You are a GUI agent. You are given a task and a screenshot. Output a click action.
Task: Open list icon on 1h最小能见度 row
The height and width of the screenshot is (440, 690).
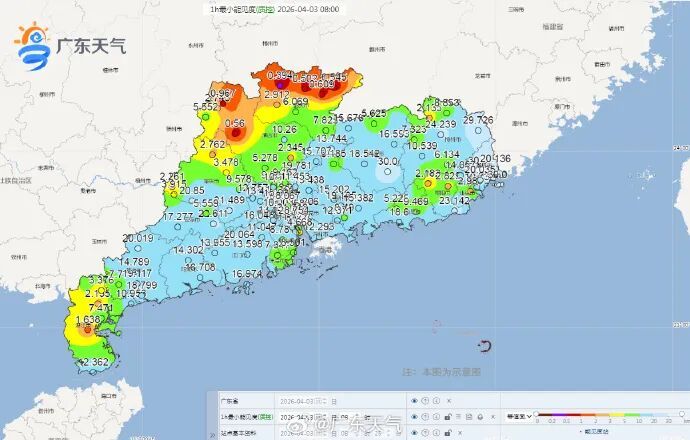458,416
